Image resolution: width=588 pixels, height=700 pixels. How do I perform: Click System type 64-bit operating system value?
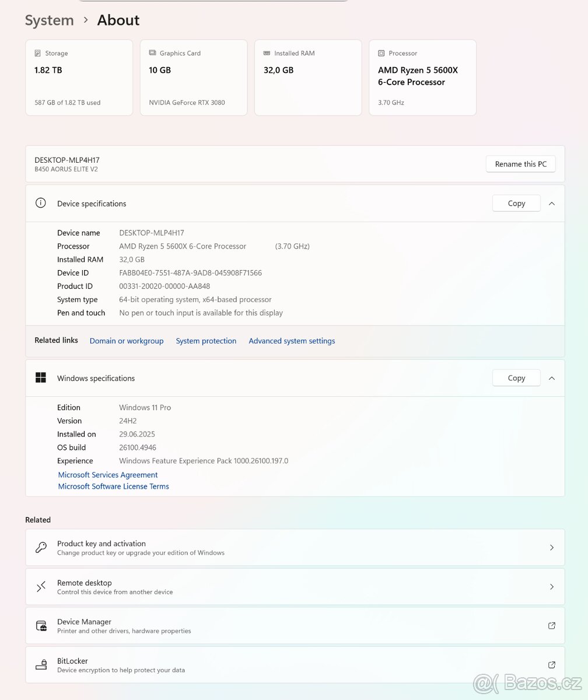click(x=195, y=299)
